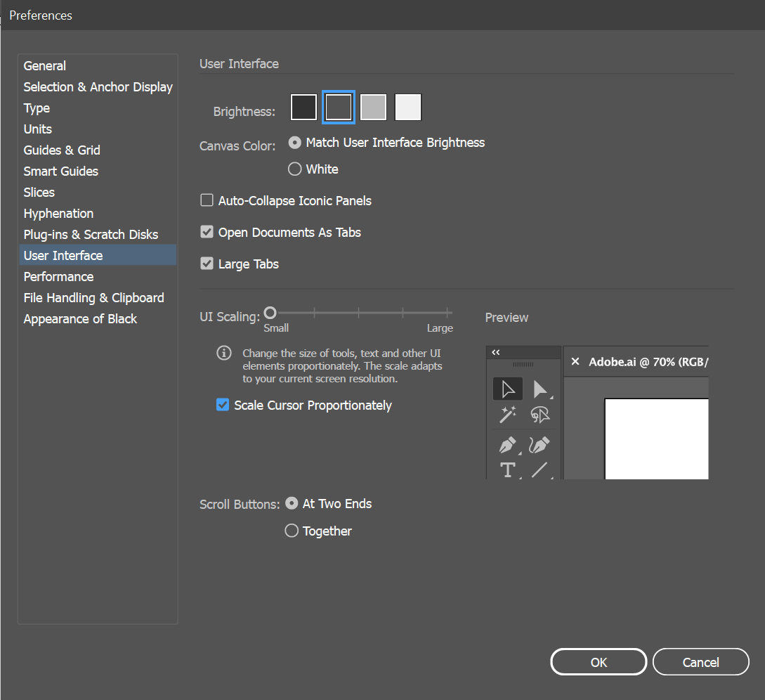Pick the Magic Wand tool icon
The height and width of the screenshot is (700, 765).
(507, 415)
